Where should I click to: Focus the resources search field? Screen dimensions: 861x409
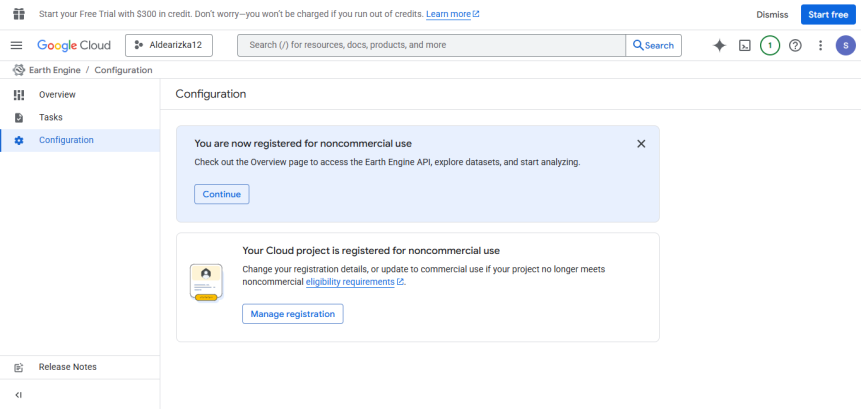(x=431, y=46)
